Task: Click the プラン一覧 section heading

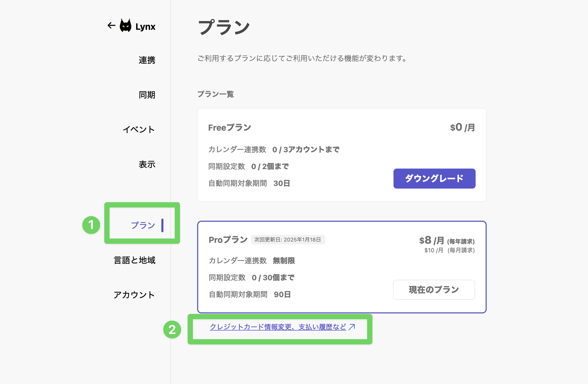Action: coord(216,94)
